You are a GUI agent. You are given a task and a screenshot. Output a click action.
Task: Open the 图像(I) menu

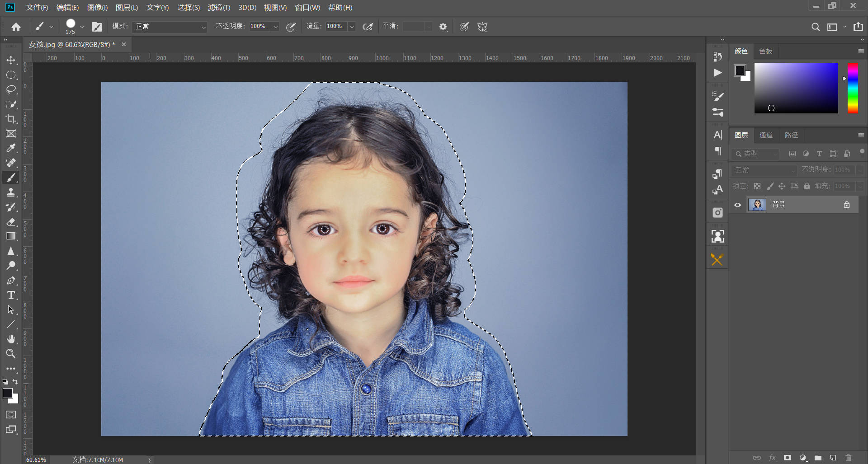point(97,8)
